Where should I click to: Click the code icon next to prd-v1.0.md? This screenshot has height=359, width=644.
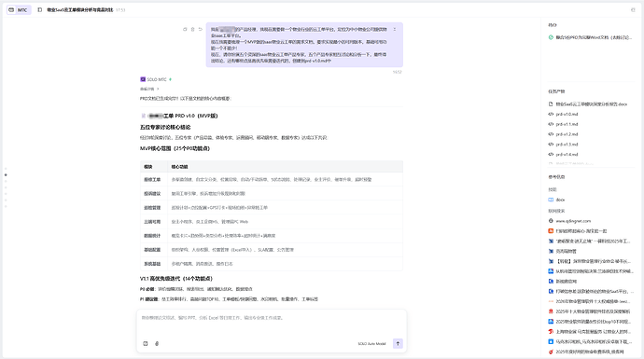point(551,114)
